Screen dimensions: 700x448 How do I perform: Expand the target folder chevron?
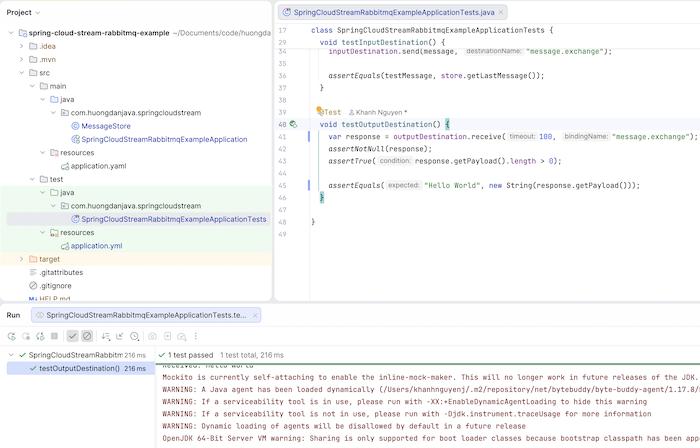(21, 259)
